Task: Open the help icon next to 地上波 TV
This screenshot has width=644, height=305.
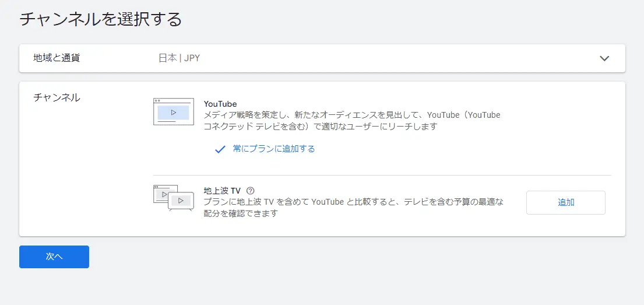Action: [x=251, y=191]
